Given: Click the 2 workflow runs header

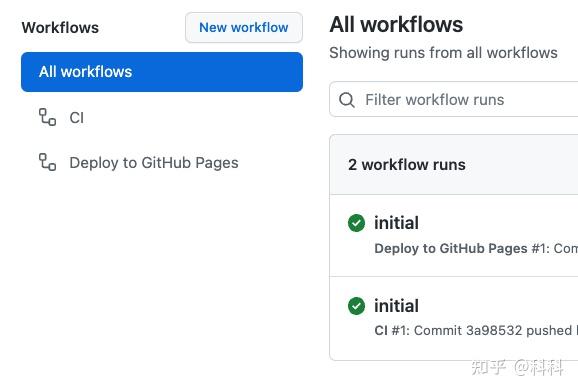Looking at the screenshot, I should pyautogui.click(x=407, y=164).
